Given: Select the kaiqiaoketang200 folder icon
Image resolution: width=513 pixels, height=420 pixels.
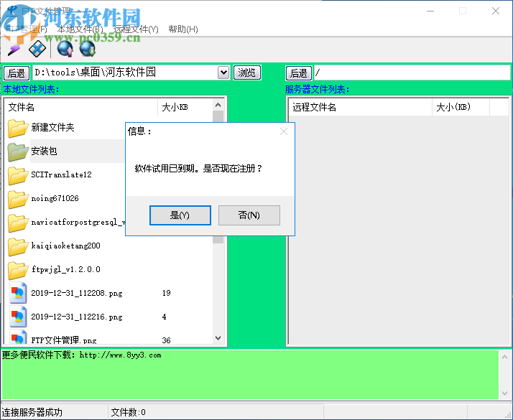Looking at the screenshot, I should click(18, 246).
